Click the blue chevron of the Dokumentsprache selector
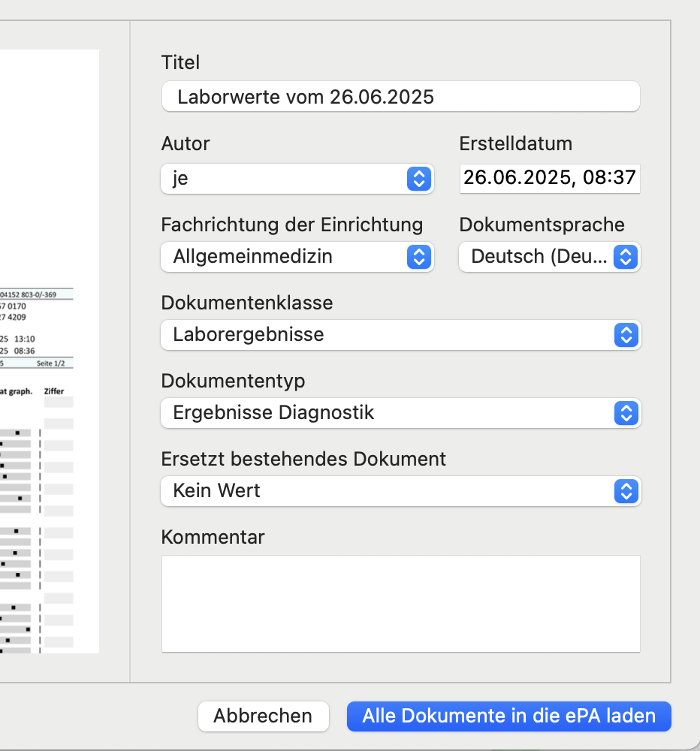700x751 pixels. pos(626,257)
